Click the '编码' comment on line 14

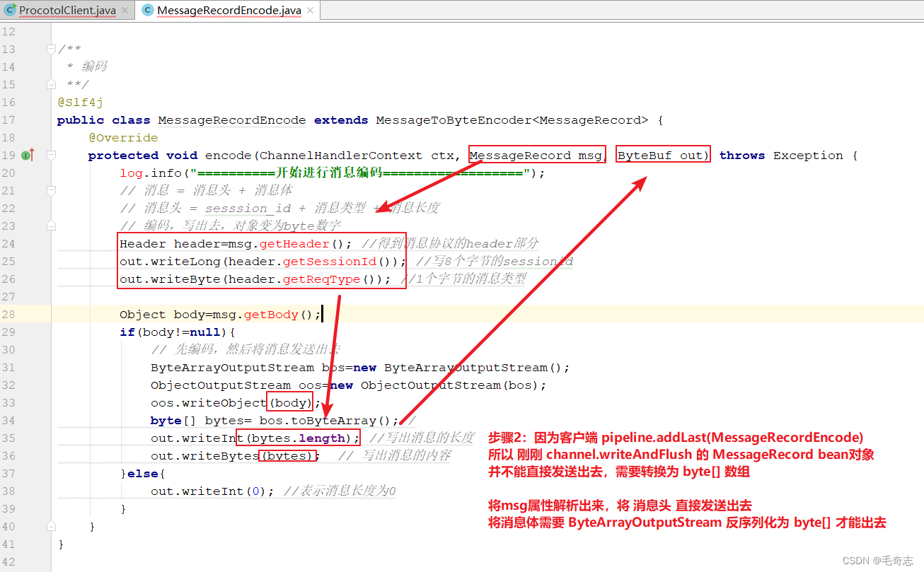(94, 66)
